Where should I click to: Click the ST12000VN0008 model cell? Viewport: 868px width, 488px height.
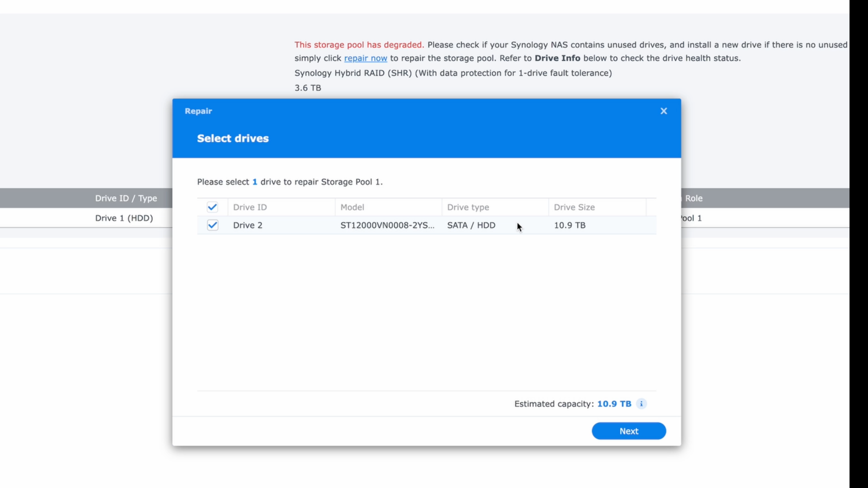point(387,225)
